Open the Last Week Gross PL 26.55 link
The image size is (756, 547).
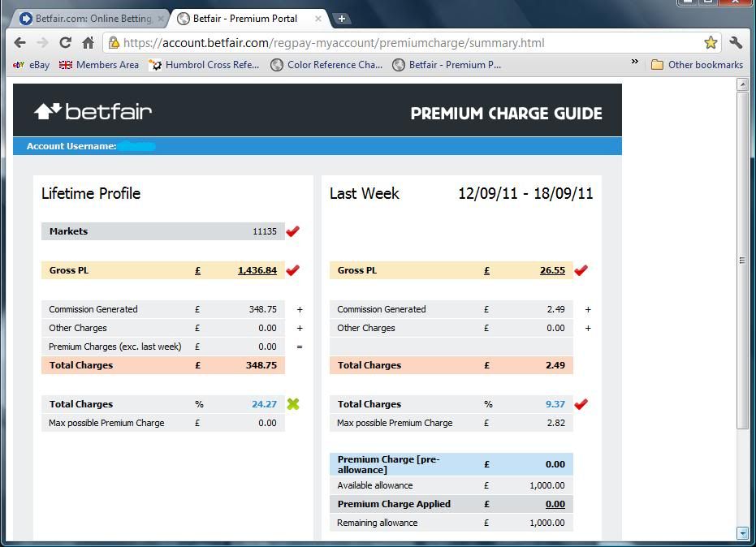[x=552, y=270]
